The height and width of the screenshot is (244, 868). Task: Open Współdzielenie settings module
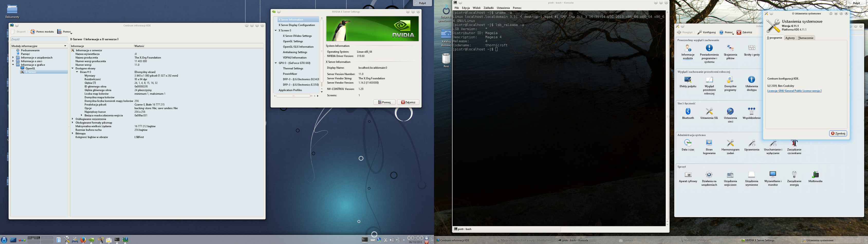tap(751, 114)
